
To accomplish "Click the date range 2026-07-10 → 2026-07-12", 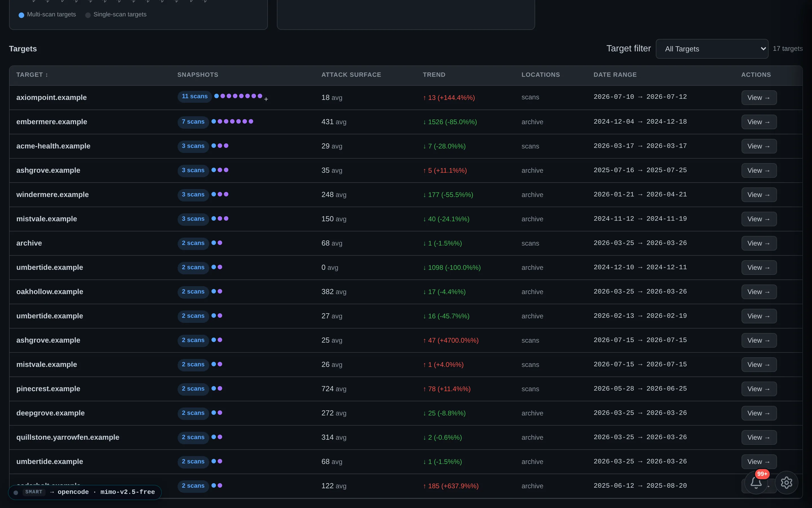I will (640, 97).
